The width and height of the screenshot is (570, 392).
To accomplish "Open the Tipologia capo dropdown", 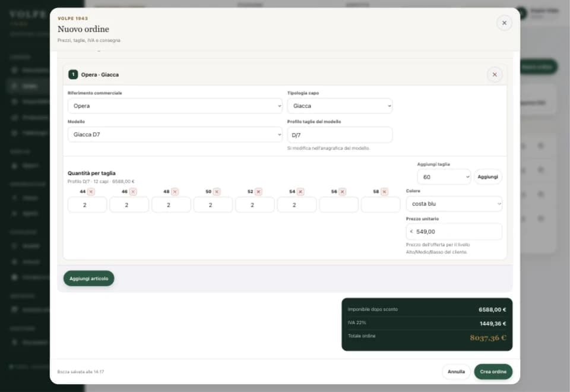I will click(340, 106).
